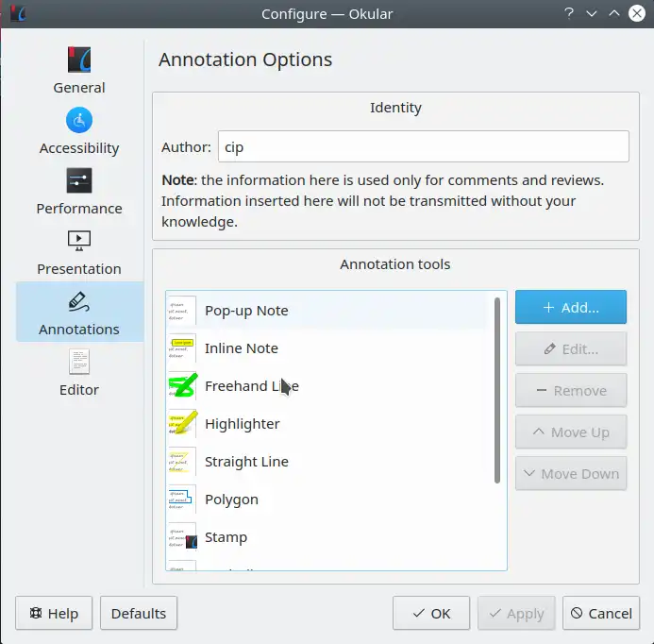Image resolution: width=654 pixels, height=644 pixels.
Task: Click the annotation tools list scrollbar
Action: pos(496,390)
